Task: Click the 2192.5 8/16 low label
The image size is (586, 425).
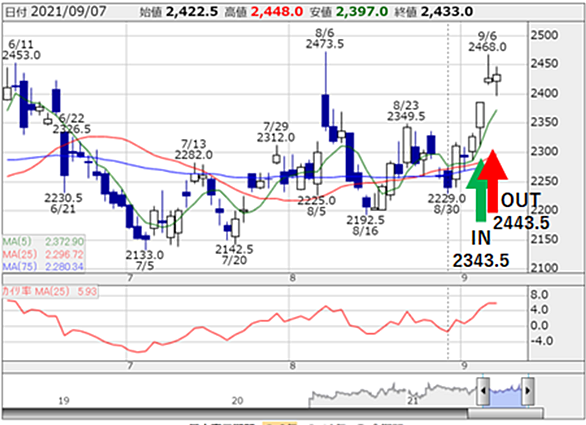Action: pyautogui.click(x=365, y=225)
